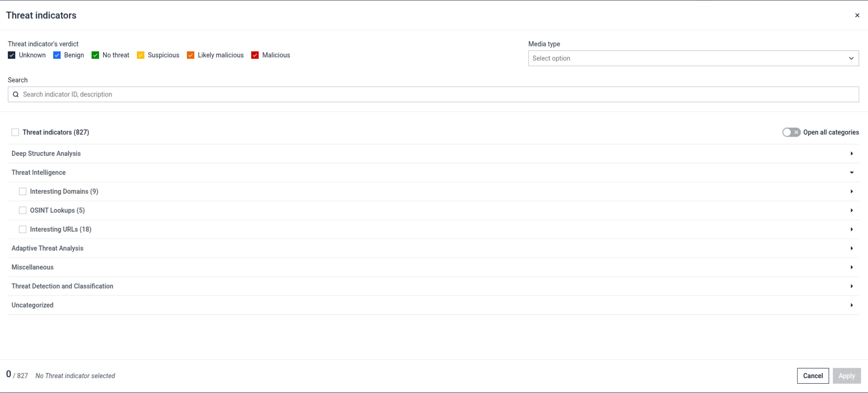Image resolution: width=868 pixels, height=393 pixels.
Task: Check the Interesting Domains checkbox
Action: point(23,191)
